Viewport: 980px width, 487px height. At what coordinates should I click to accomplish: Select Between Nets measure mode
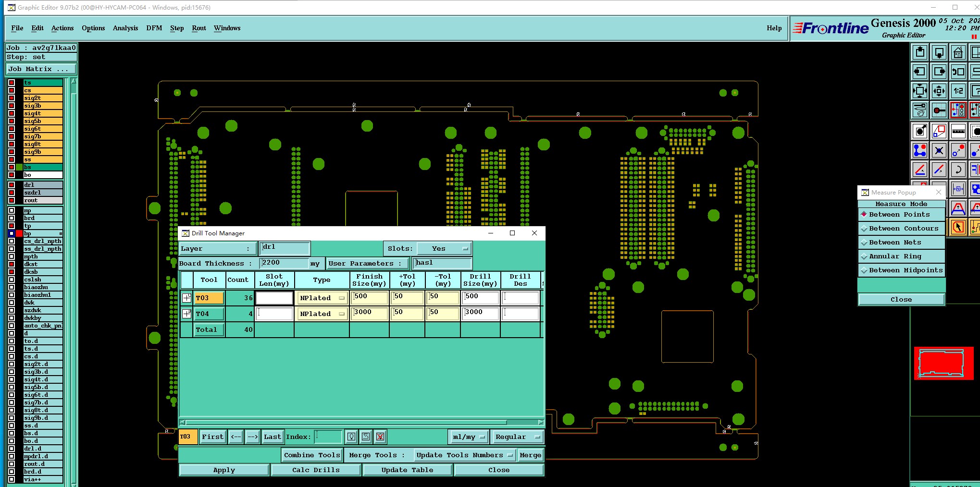[901, 243]
